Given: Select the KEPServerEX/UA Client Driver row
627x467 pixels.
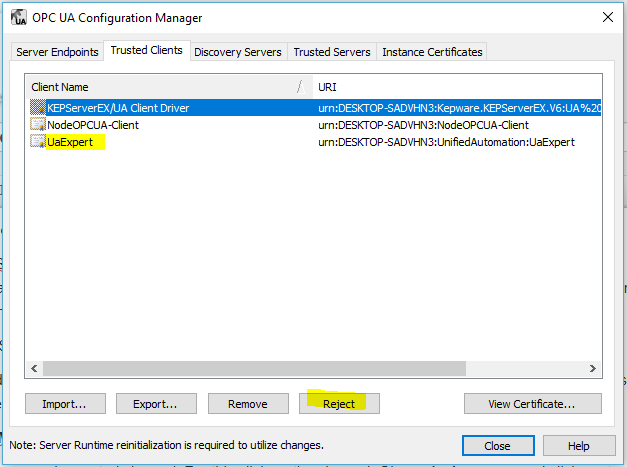Looking at the screenshot, I should point(315,108).
